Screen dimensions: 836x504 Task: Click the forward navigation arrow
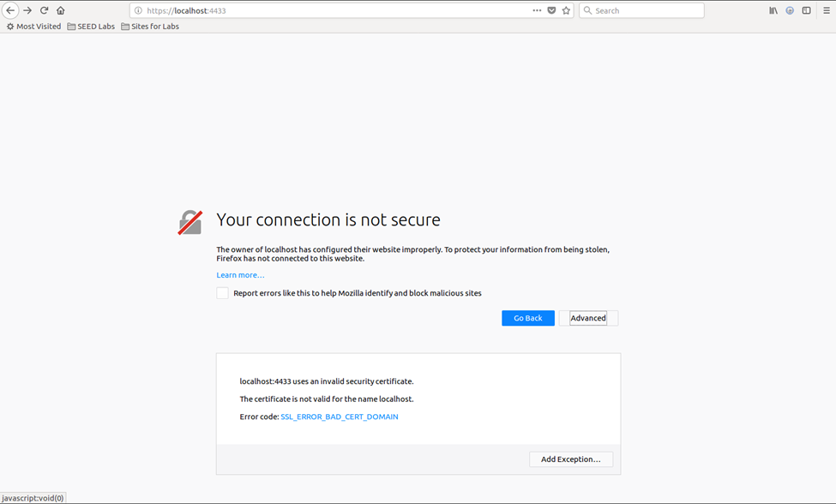(x=27, y=9)
